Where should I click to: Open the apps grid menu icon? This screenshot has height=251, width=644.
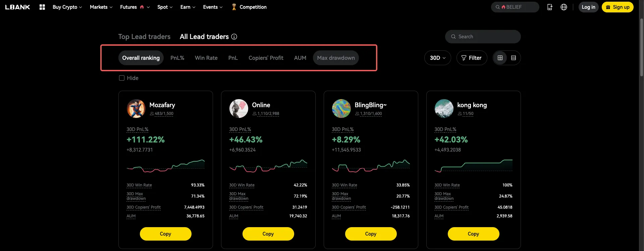tap(42, 7)
